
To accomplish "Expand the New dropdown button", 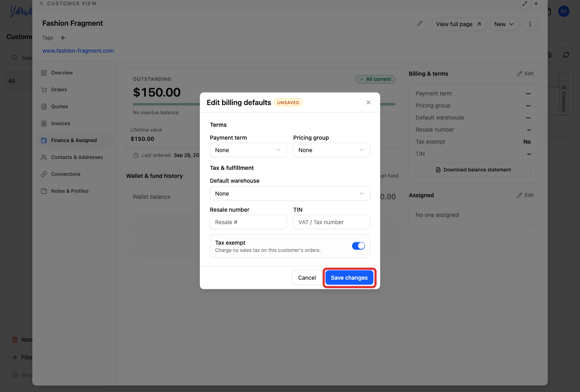I will (x=504, y=24).
